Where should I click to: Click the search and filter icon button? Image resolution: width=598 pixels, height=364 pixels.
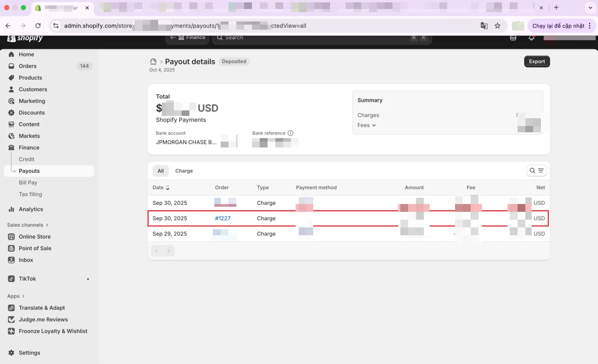tap(536, 170)
